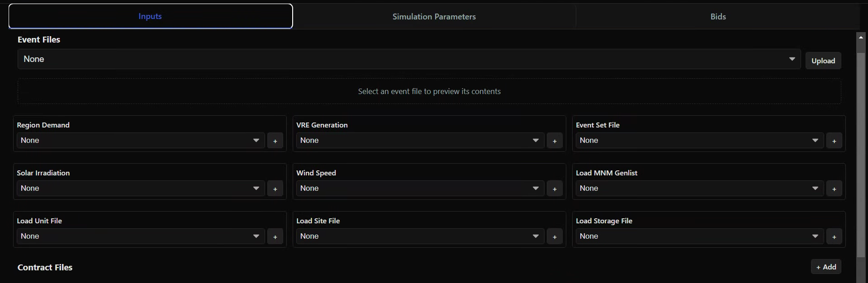This screenshot has height=283, width=868.
Task: Click the plus icon beside Solar Irradiation
Action: pyautogui.click(x=275, y=189)
